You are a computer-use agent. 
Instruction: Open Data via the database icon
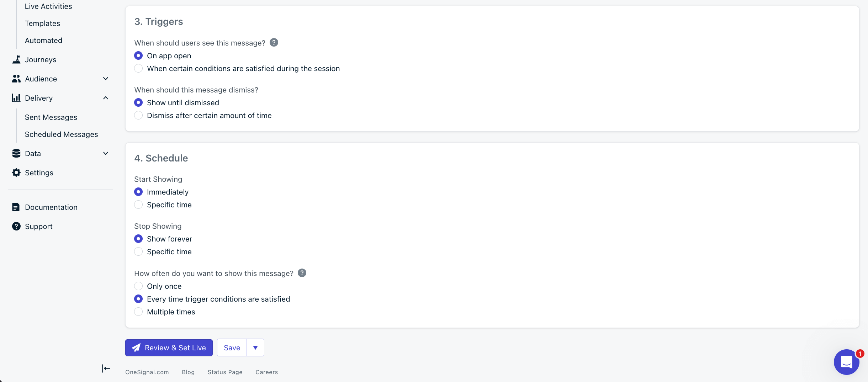(x=16, y=153)
